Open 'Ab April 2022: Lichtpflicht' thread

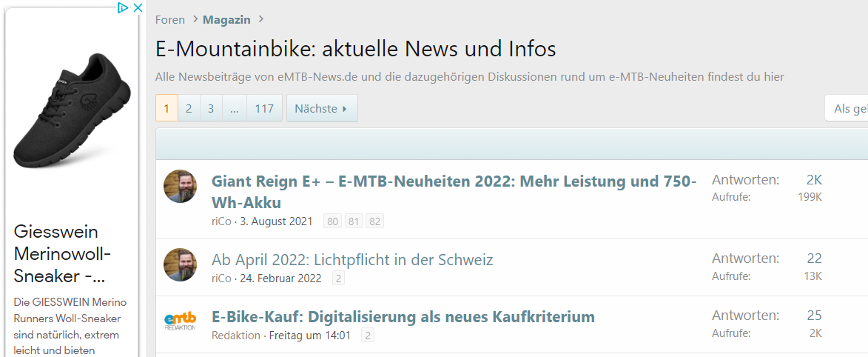point(352,260)
